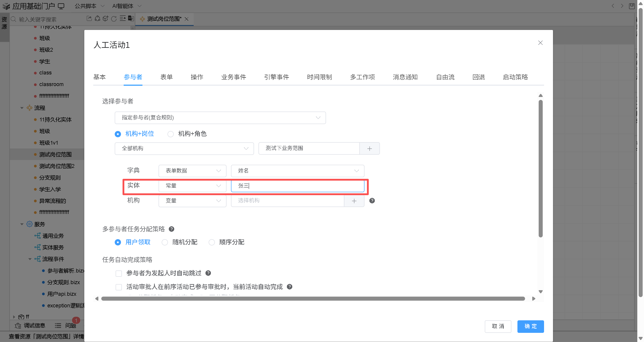This screenshot has height=342, width=644.
Task: Expand the 全部机构 dropdown
Action: pos(184,148)
